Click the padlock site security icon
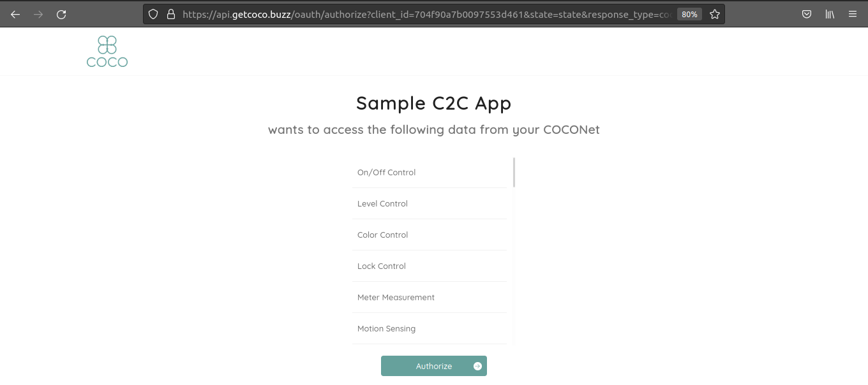This screenshot has width=868, height=385. click(x=170, y=14)
